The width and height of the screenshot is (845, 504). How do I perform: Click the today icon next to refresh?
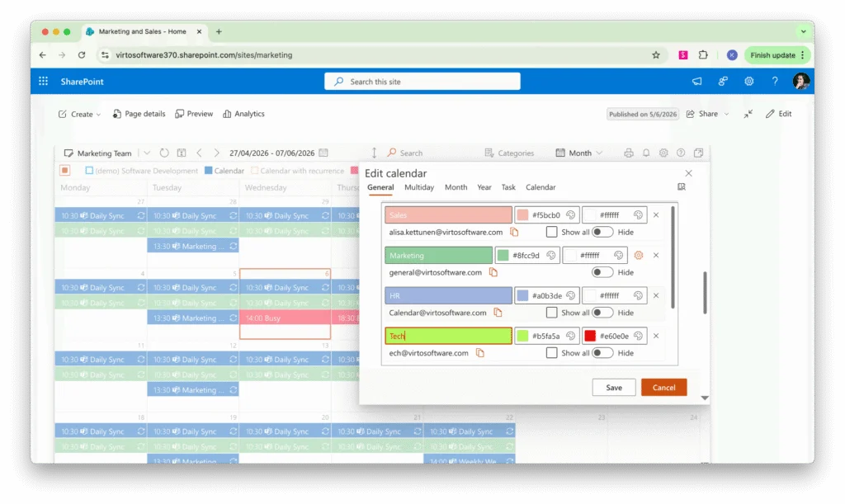click(x=182, y=153)
